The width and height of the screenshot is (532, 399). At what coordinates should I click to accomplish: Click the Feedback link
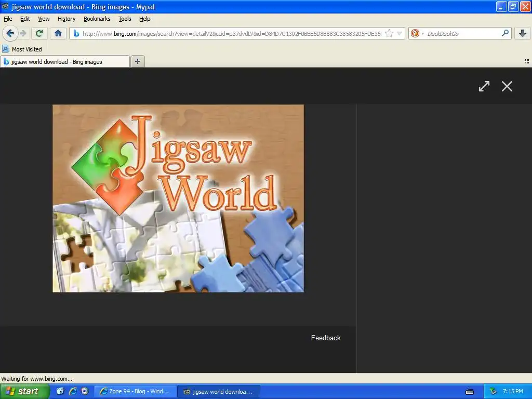click(x=326, y=338)
